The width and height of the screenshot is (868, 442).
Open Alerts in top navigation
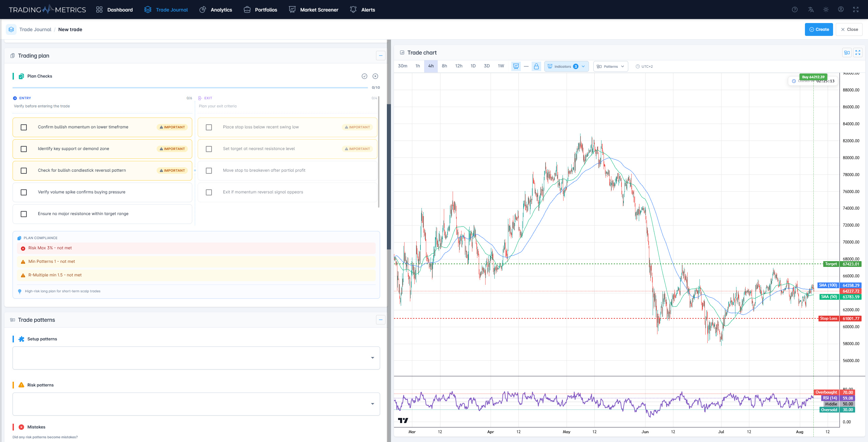click(x=362, y=9)
